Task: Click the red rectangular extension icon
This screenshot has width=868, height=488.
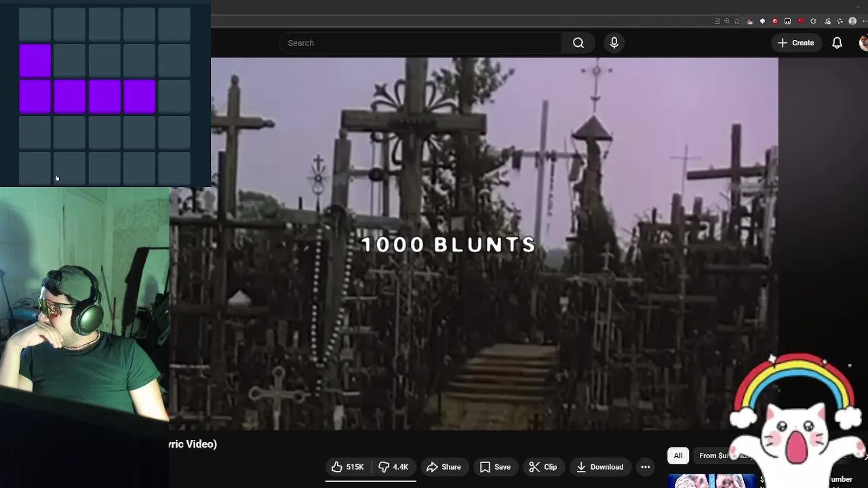Action: pyautogui.click(x=800, y=21)
